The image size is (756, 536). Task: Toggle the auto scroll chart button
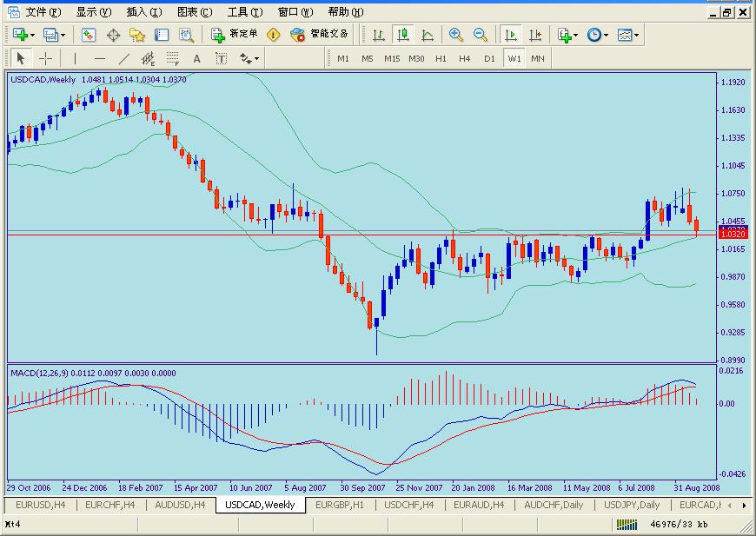(x=511, y=35)
